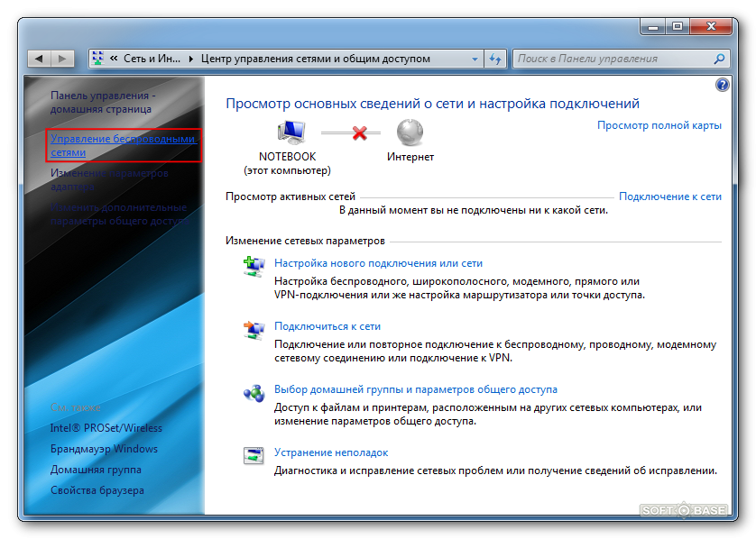Open Устранение неполадок link
The image size is (756, 539).
[331, 452]
